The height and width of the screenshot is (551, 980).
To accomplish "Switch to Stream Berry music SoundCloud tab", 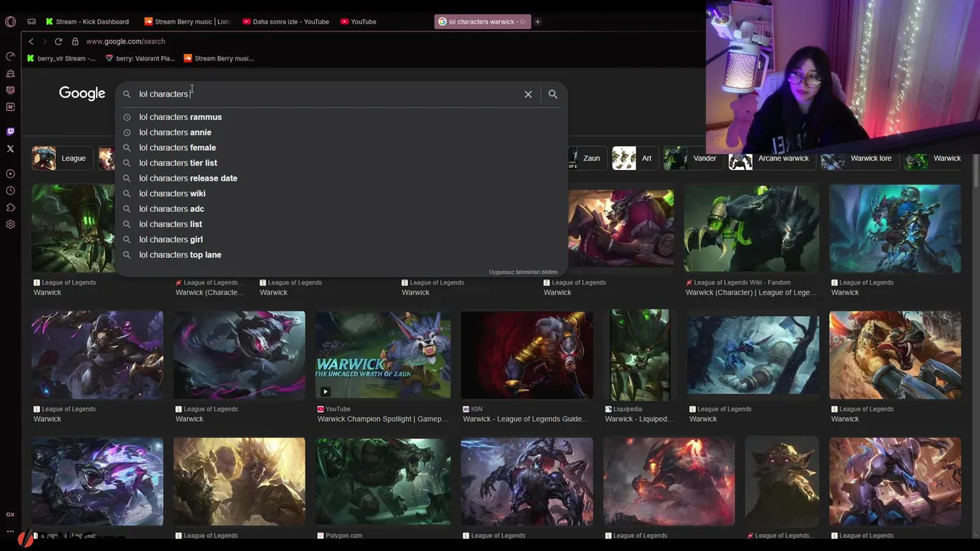I will 187,21.
